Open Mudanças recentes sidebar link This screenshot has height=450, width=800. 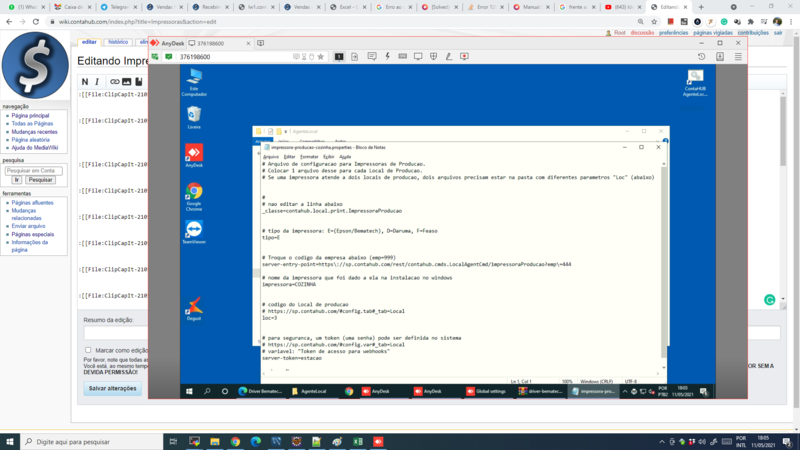[x=35, y=132]
